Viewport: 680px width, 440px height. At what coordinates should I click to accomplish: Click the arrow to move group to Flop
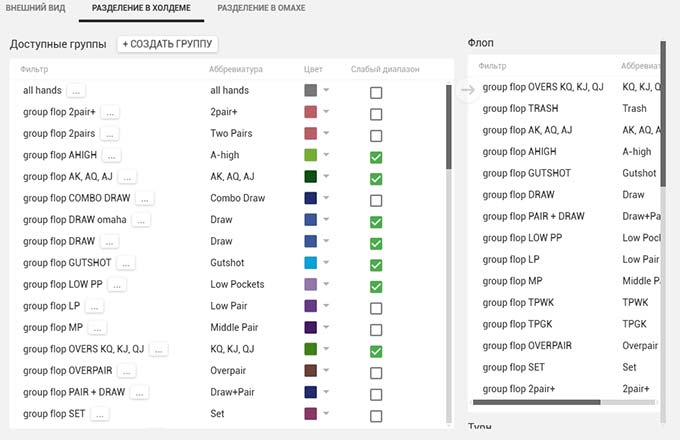coord(467,91)
